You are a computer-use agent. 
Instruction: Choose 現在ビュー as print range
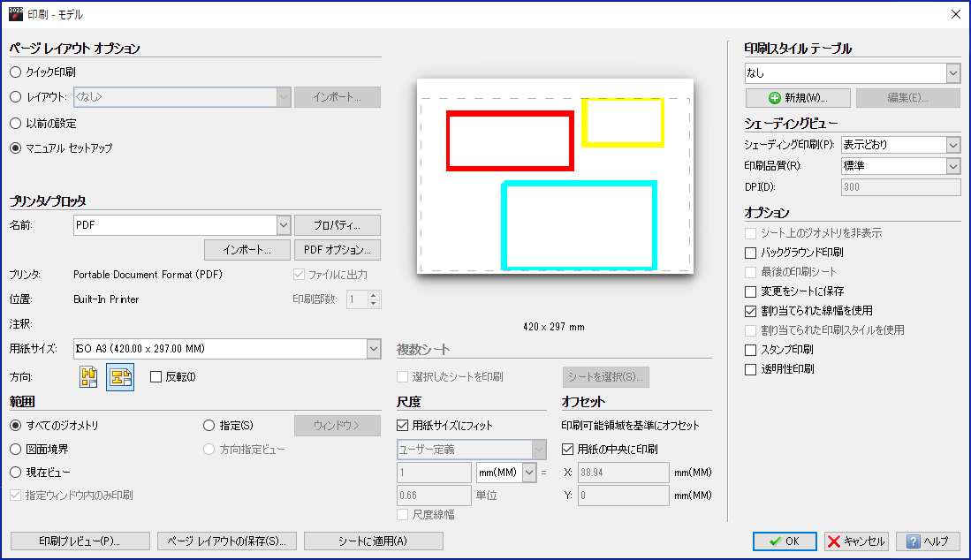(x=15, y=473)
